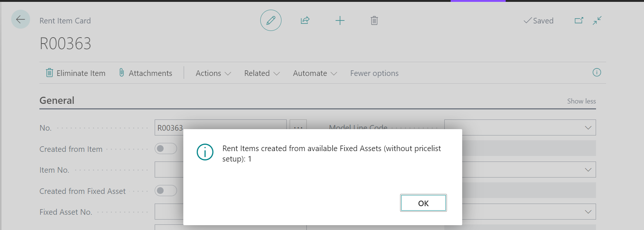Click the back arrow button
Image resolution: width=644 pixels, height=230 pixels.
20,20
